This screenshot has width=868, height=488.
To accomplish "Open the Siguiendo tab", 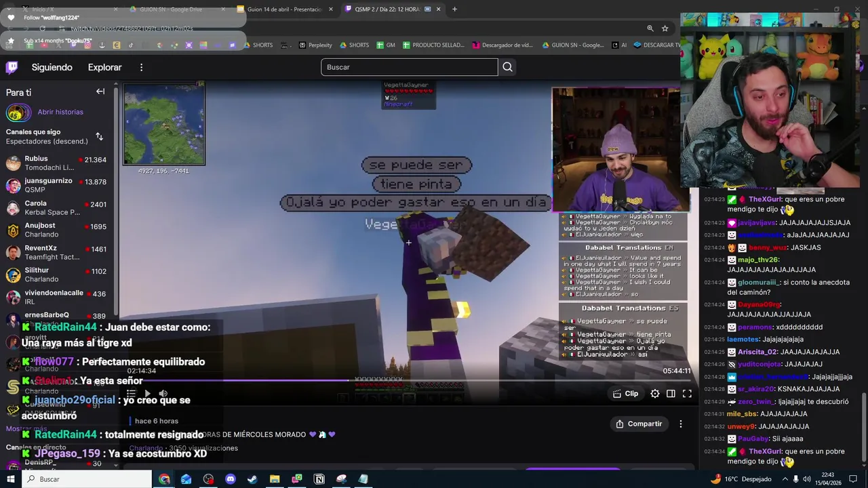I will [x=52, y=67].
